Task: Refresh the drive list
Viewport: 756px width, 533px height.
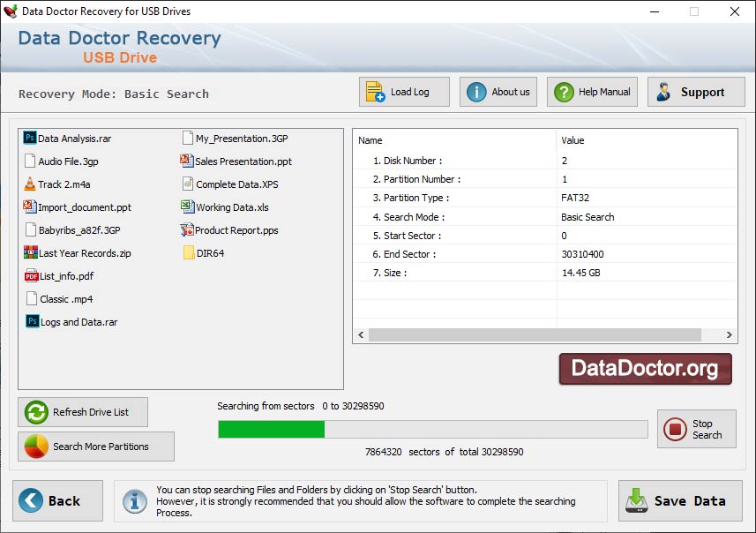Action: click(x=82, y=411)
